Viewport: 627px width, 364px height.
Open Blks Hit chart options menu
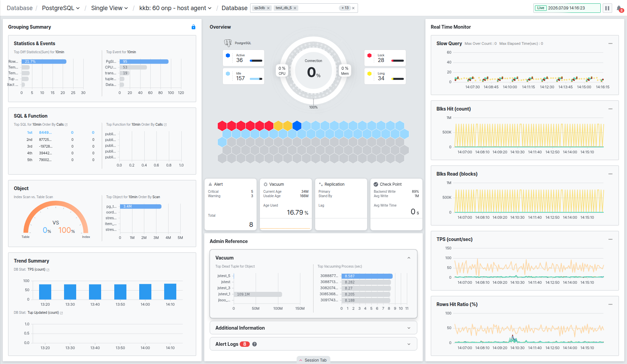point(610,109)
